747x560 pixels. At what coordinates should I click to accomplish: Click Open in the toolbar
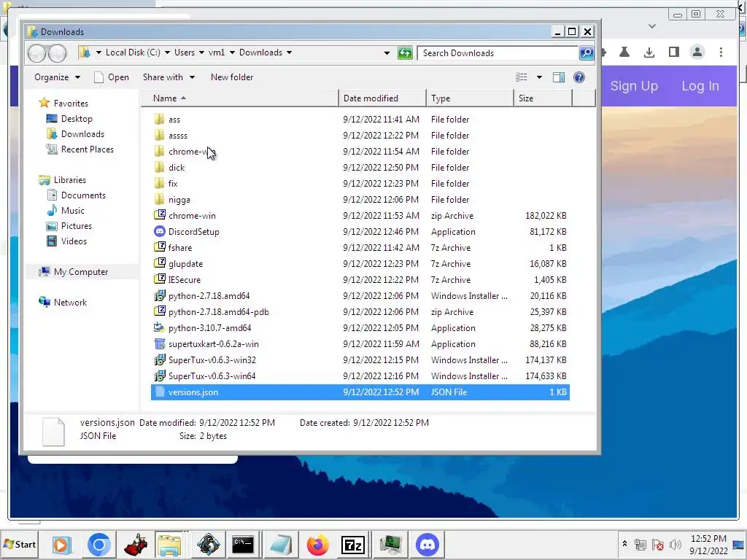tap(112, 77)
